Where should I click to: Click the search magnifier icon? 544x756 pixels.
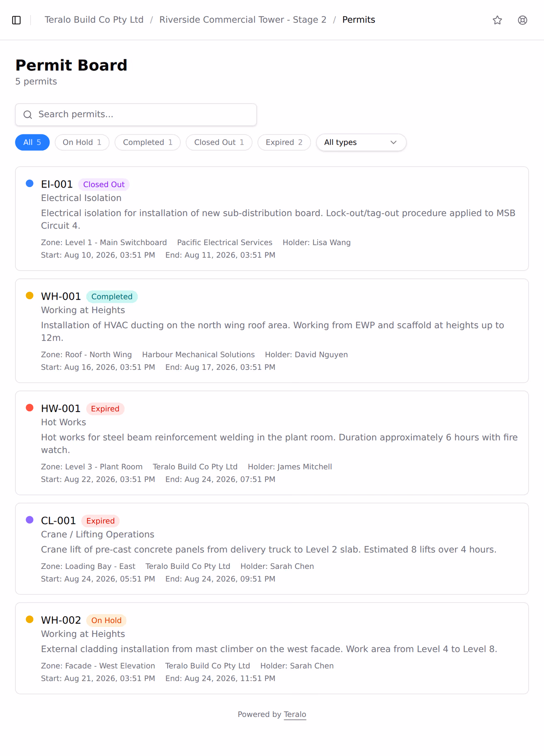coord(28,115)
